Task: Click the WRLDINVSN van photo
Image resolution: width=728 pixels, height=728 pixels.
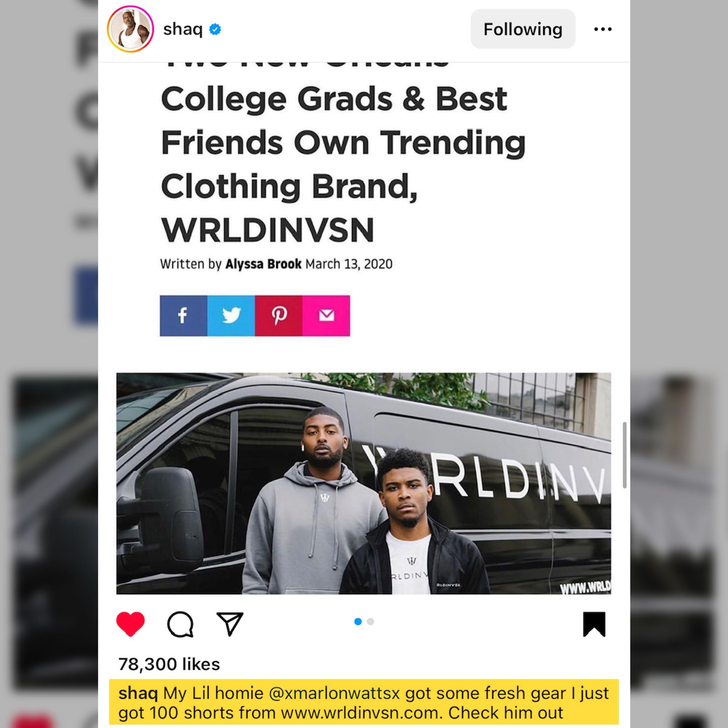Action: pos(364,483)
